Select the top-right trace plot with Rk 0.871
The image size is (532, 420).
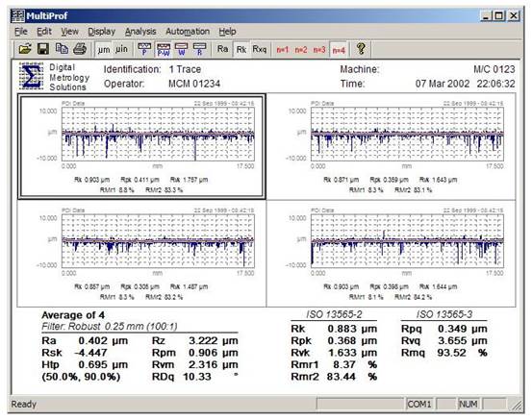[x=392, y=146]
